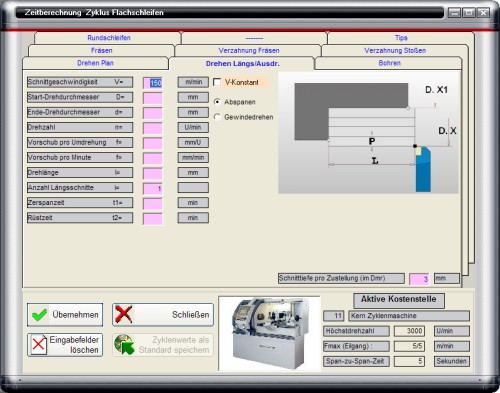Viewport: 500px width, 393px height.
Task: Click the Ende-Drehdurchmesser input field
Action: 153,113
